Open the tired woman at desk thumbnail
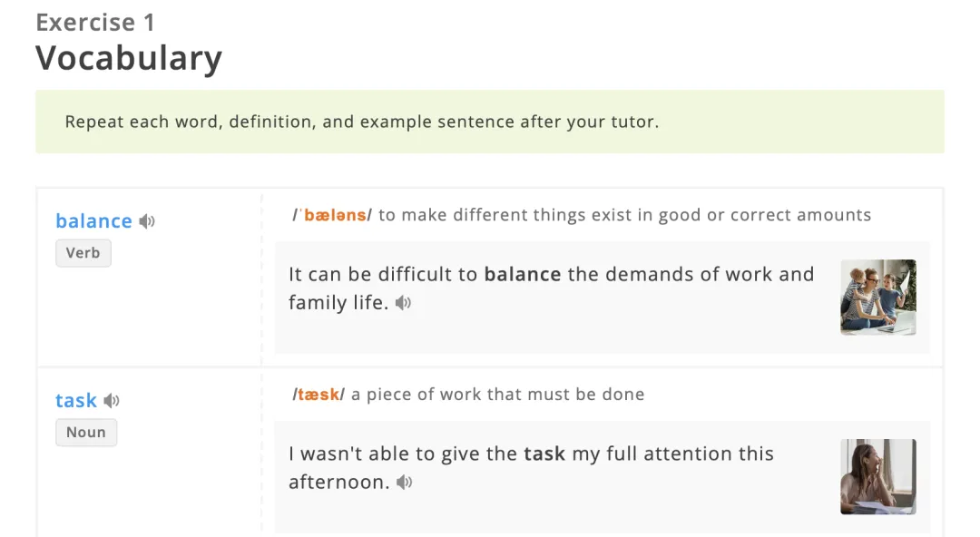The image size is (980, 537). point(878,477)
